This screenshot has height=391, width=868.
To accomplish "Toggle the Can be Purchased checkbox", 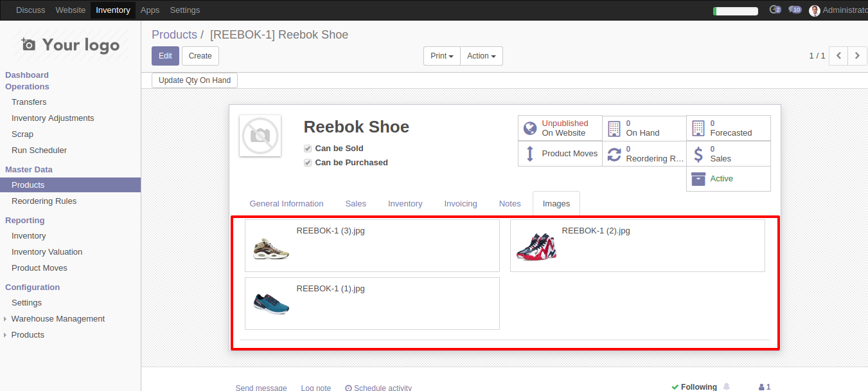I will coord(308,163).
